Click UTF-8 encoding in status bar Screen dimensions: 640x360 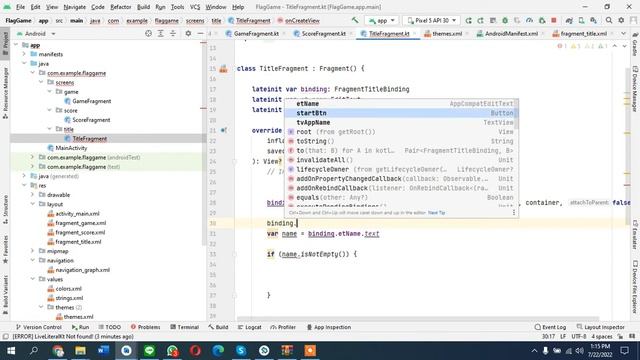pos(578,336)
